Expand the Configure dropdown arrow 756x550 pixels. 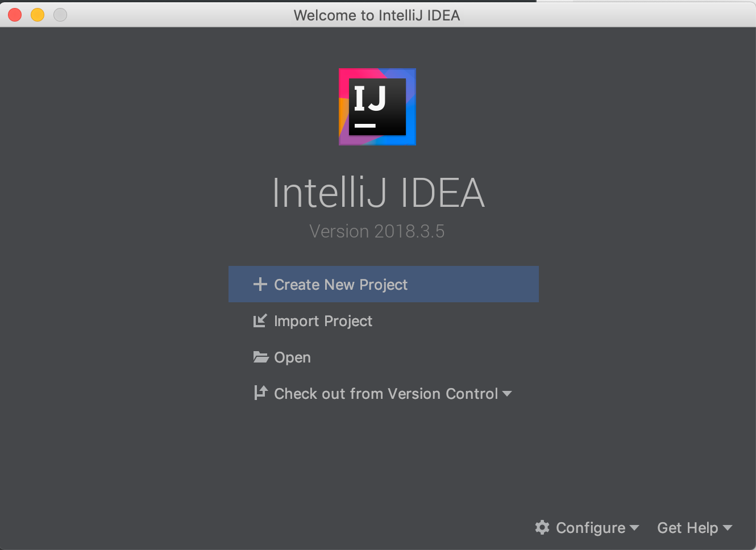[634, 528]
